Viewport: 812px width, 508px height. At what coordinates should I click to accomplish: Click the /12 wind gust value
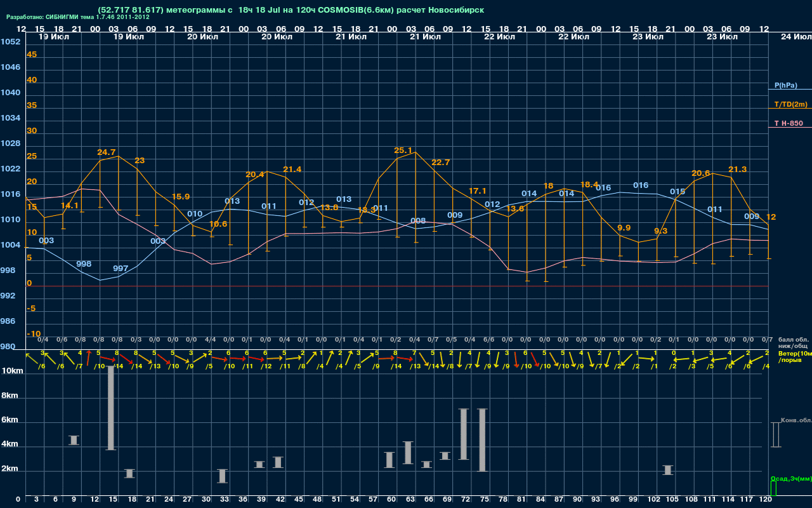[267, 366]
